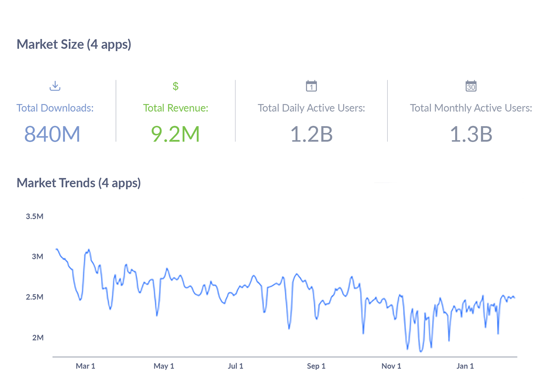
Task: Click the 3.5M y-axis label
Action: (x=35, y=216)
